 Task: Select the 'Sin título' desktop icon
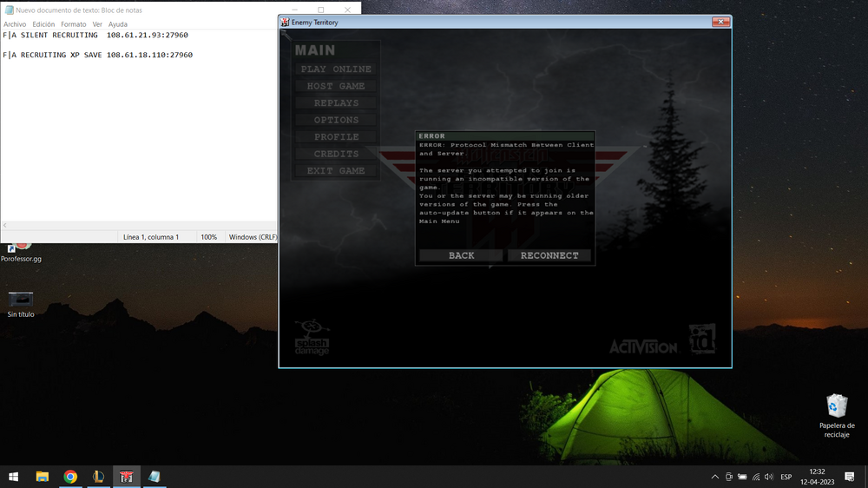click(x=21, y=305)
